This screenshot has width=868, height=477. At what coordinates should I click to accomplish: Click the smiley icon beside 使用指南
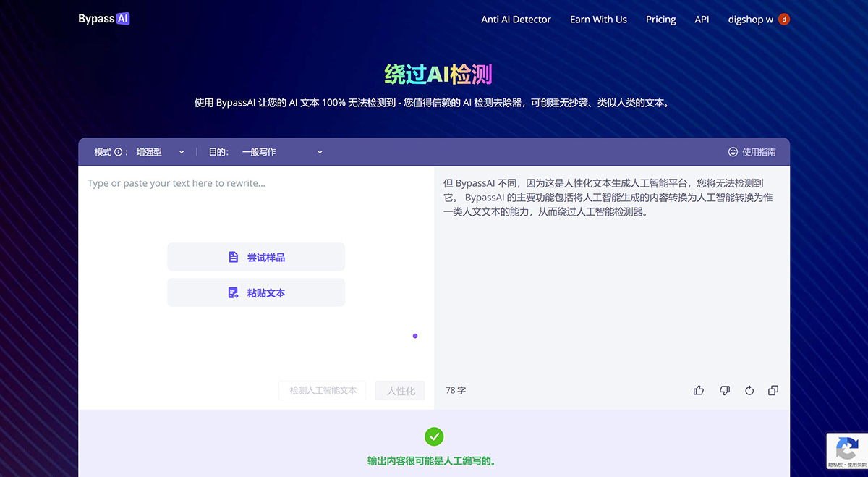pyautogui.click(x=733, y=152)
